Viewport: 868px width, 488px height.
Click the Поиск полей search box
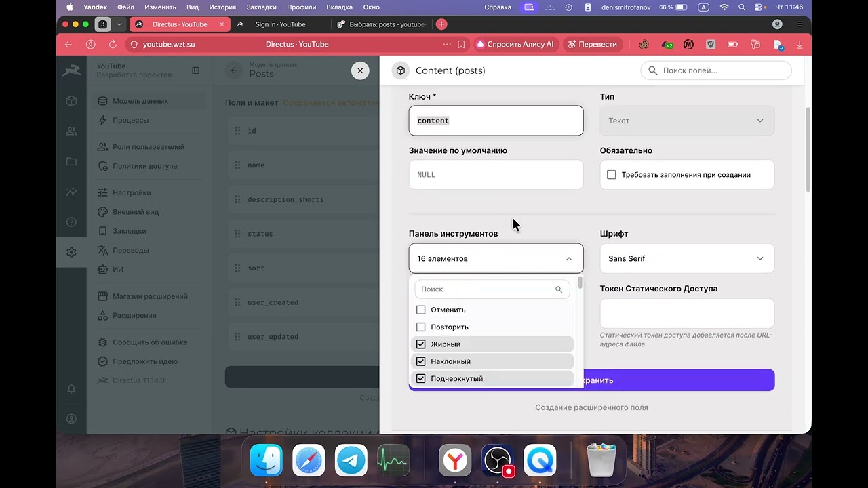tap(716, 70)
